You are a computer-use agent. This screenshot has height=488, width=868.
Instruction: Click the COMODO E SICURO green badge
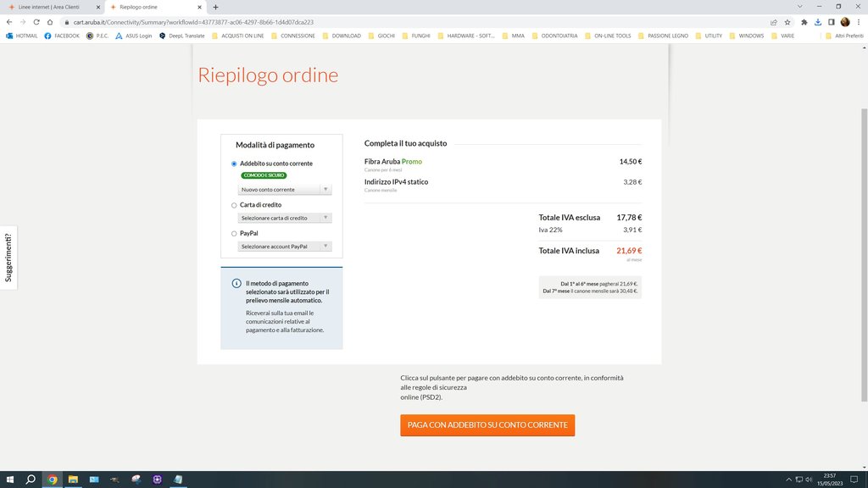(x=264, y=175)
